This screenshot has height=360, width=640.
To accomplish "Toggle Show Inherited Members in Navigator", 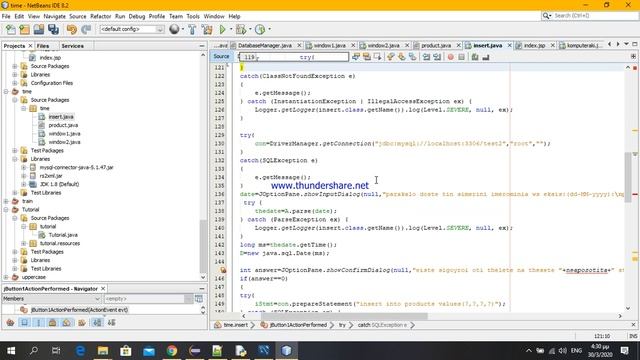I will coord(10,322).
